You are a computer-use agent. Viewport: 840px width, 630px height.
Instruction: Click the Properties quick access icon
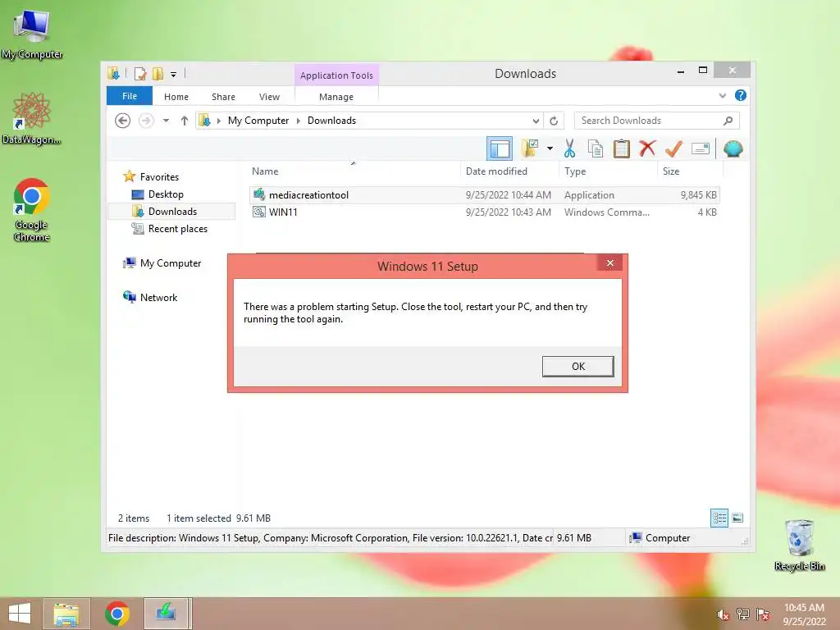click(x=140, y=74)
